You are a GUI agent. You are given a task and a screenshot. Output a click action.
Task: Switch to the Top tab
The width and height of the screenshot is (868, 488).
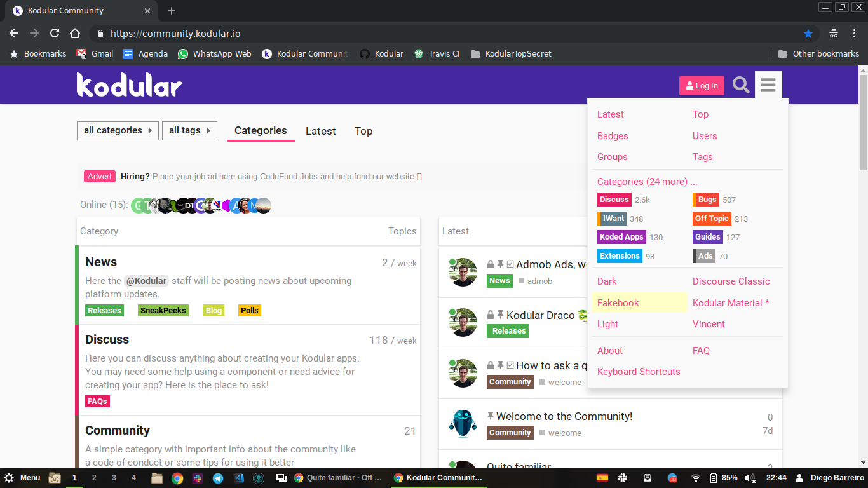pyautogui.click(x=363, y=131)
